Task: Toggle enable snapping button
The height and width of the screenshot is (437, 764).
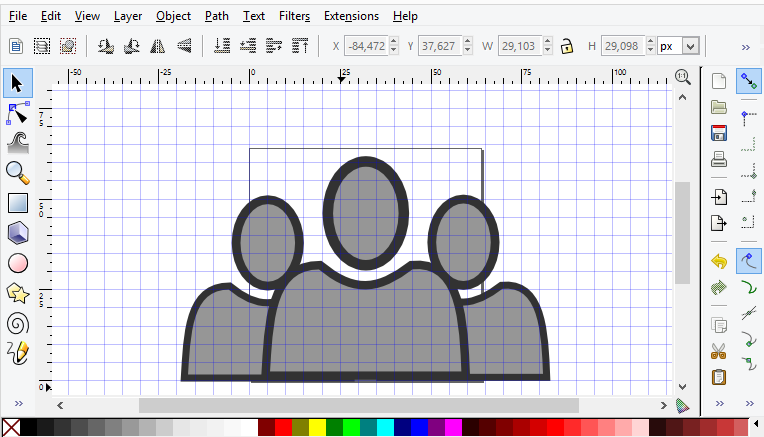Action: (749, 81)
